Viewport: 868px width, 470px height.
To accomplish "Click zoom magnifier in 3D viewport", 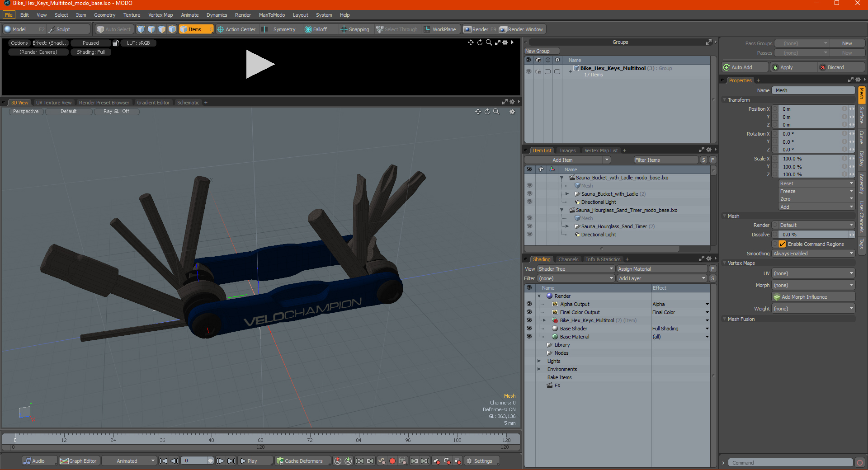I will point(496,112).
